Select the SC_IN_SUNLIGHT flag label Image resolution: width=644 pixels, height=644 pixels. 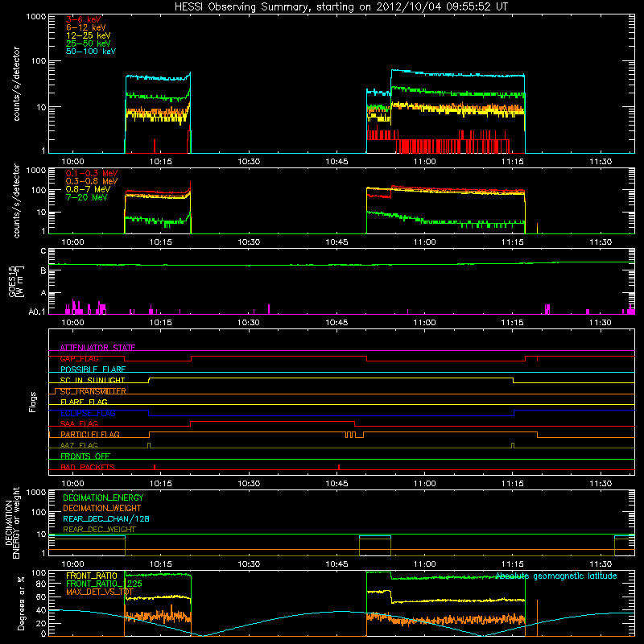click(x=93, y=380)
